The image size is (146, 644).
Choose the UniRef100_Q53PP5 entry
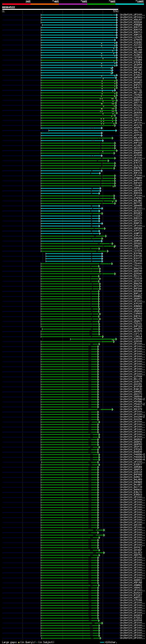coord(131,65)
